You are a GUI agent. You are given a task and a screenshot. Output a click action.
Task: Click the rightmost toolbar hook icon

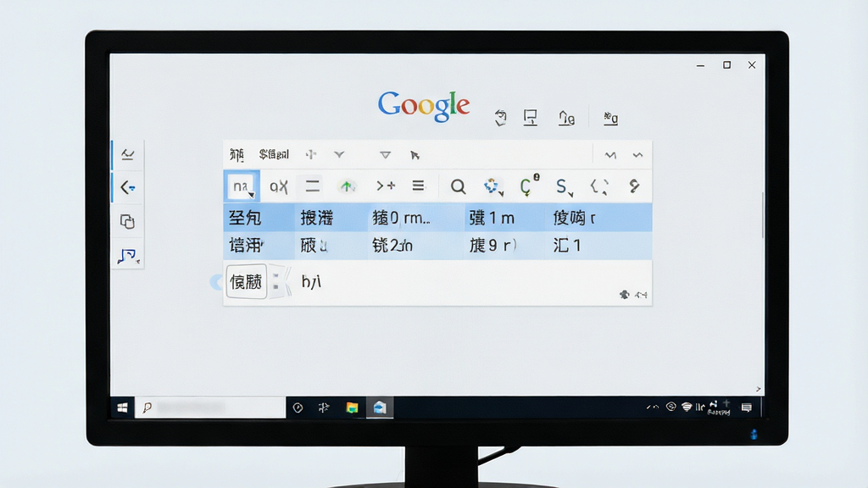[x=634, y=186]
